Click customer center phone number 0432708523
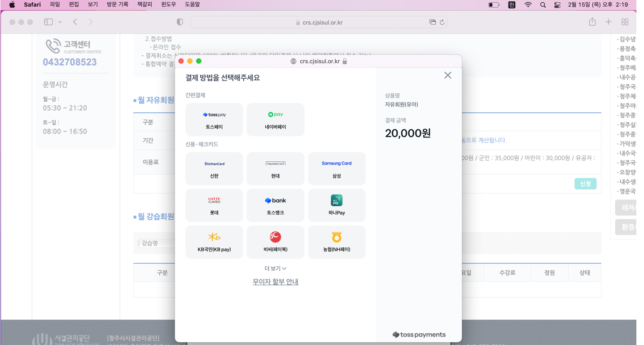Viewport: 644px width, 345px height. [70, 62]
